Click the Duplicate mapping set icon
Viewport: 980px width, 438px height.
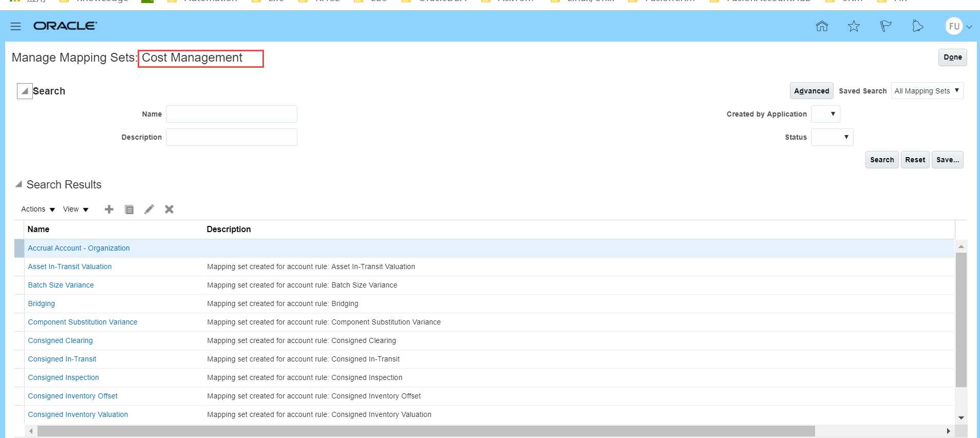tap(129, 210)
